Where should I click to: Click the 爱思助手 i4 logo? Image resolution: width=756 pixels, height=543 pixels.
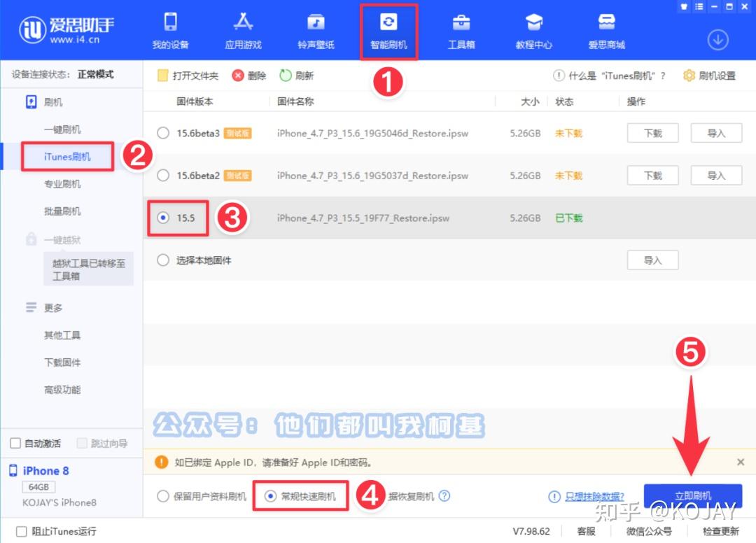coord(66,30)
